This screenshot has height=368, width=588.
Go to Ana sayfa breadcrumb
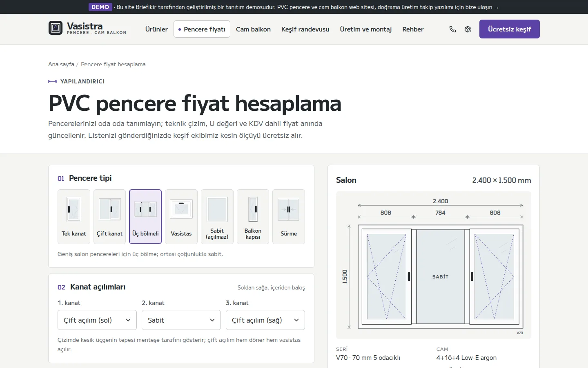click(x=61, y=64)
